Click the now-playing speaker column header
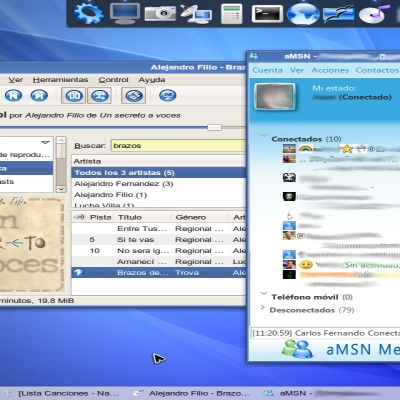This screenshot has width=400, height=400. pos(79,217)
